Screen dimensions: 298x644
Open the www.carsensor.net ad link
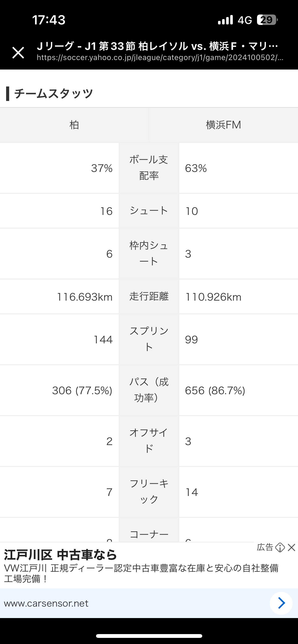(x=46, y=603)
